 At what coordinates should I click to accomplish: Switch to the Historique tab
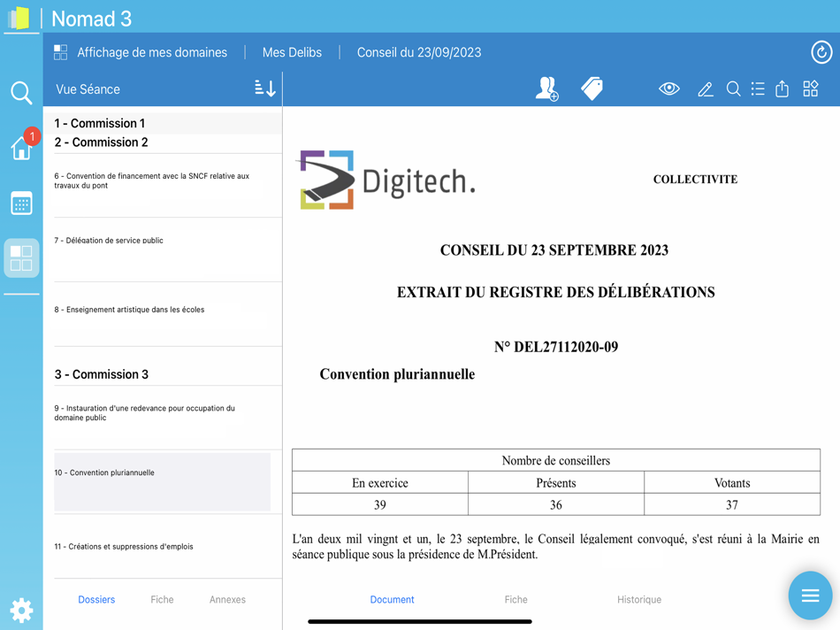[639, 599]
